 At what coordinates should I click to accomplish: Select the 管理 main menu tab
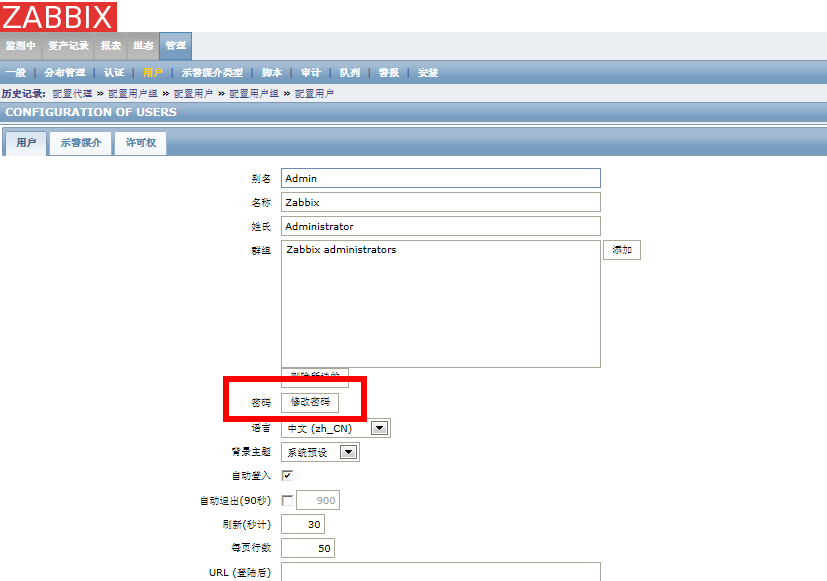[176, 46]
